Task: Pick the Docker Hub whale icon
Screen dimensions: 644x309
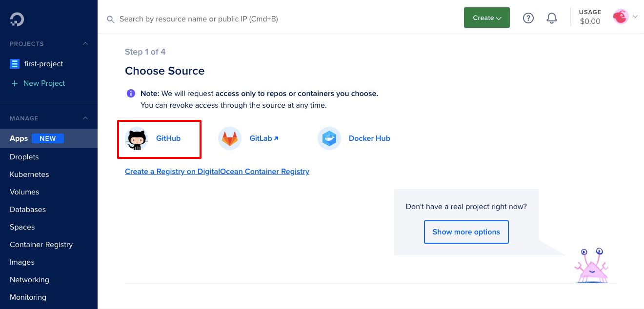Action: click(x=329, y=138)
